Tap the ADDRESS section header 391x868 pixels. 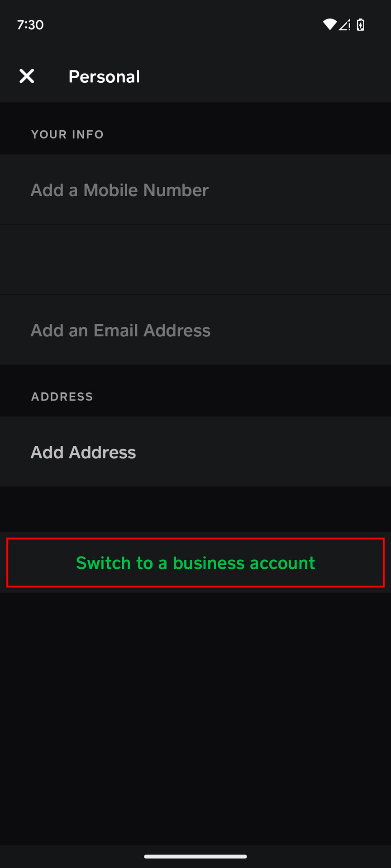point(62,396)
